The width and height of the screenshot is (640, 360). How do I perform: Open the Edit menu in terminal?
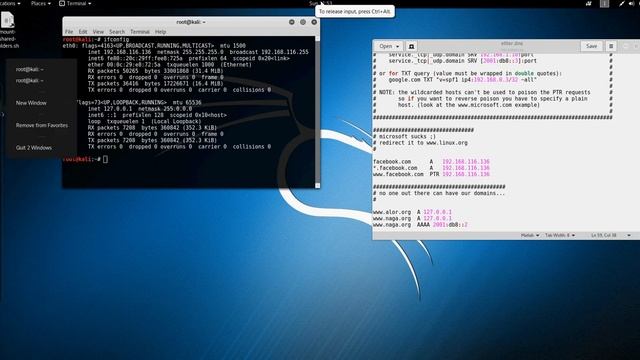83,32
